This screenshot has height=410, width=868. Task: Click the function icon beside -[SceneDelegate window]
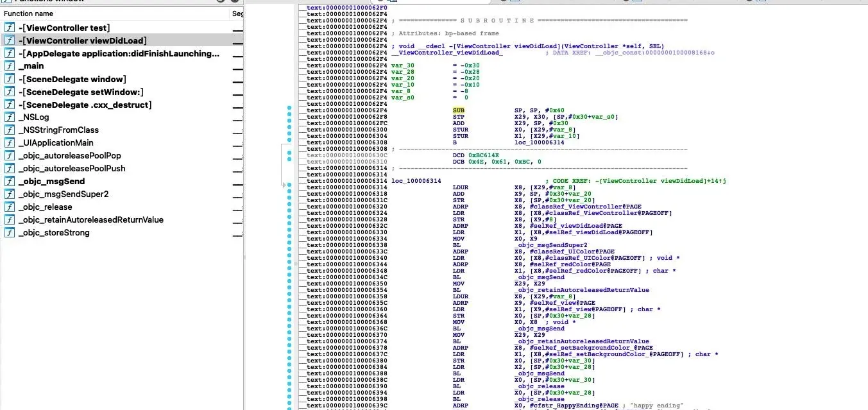pos(10,79)
